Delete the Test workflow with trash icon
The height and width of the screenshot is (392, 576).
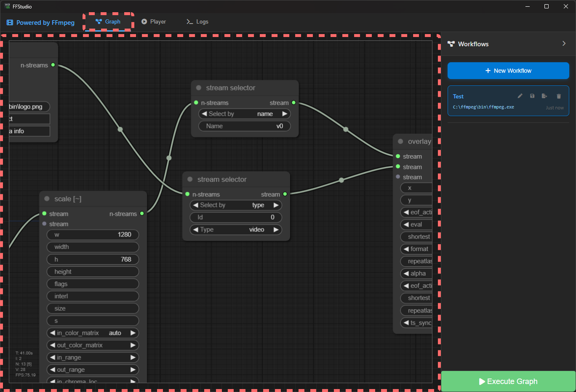pos(559,96)
